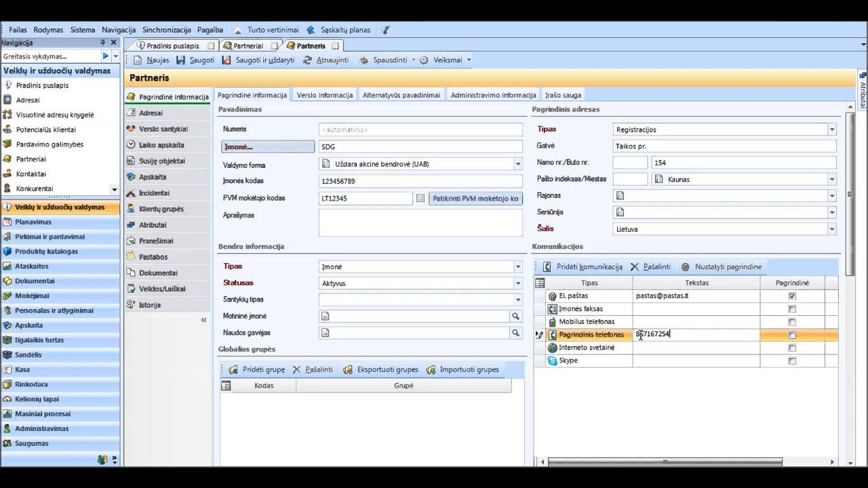Screen dimensions: 868x488
Task: Toggle Pagrindinė checkbox for Įmonės faksas
Action: coord(792,309)
